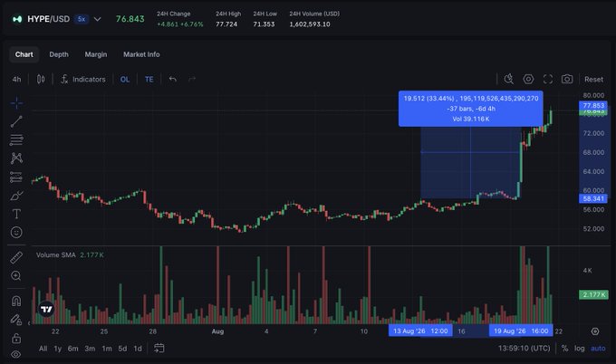The height and width of the screenshot is (364, 616).
Task: Toggle percentage scale mode
Action: pos(565,349)
